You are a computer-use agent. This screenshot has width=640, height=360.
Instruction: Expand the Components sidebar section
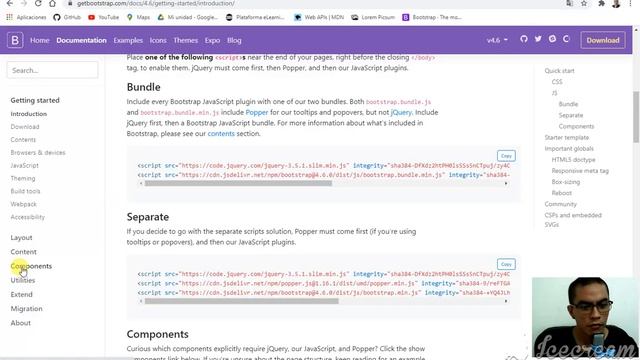[31, 266]
